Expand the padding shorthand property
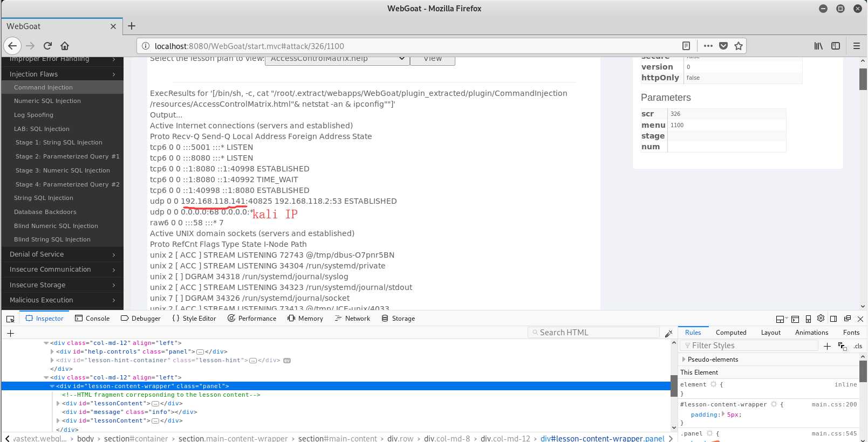Viewport: 868px width, 442px height. (723, 415)
